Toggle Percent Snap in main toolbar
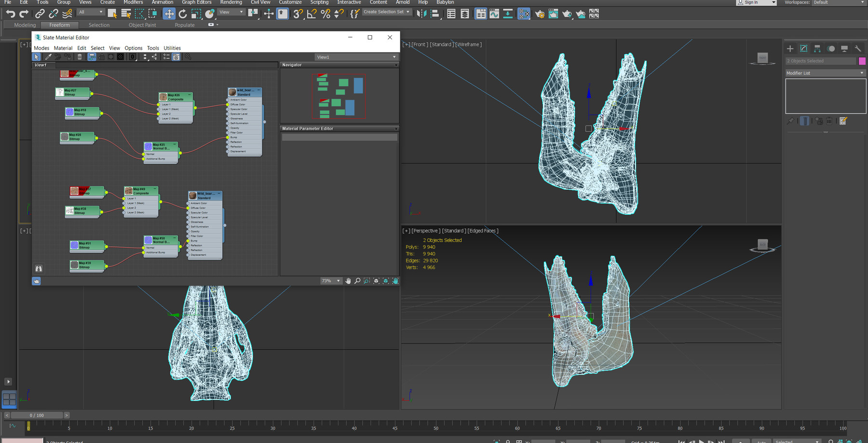Screen dimensions: 868x443 coord(325,14)
